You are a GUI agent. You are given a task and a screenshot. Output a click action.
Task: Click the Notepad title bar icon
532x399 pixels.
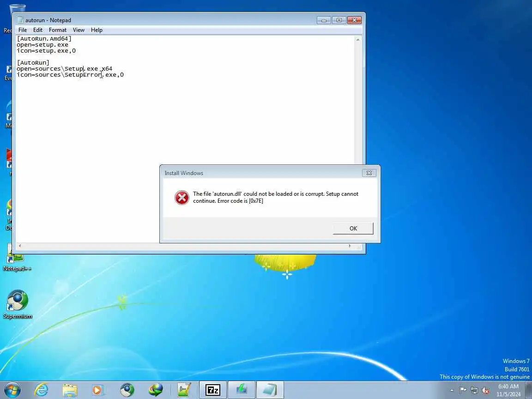pos(20,20)
